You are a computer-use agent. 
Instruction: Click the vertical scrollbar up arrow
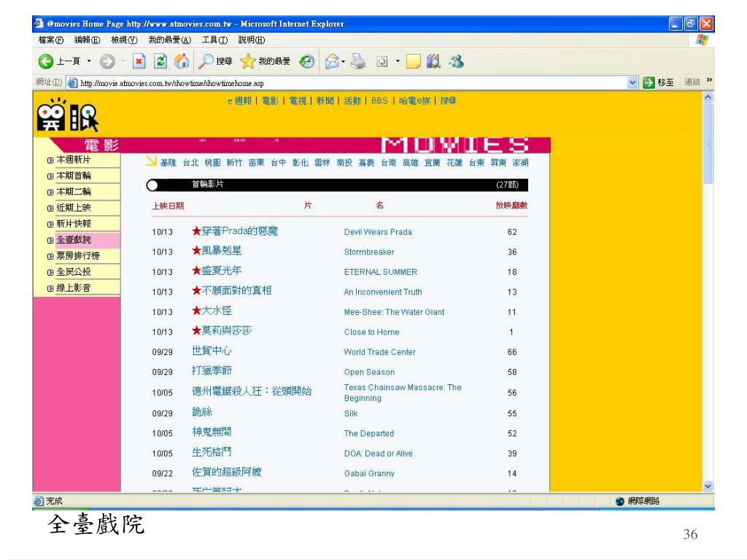pyautogui.click(x=708, y=97)
